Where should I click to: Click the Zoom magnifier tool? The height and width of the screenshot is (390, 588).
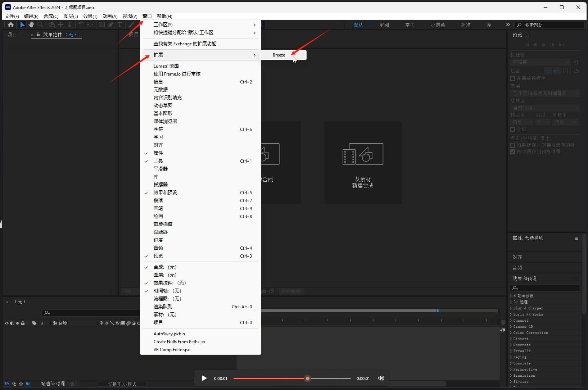(x=40, y=25)
